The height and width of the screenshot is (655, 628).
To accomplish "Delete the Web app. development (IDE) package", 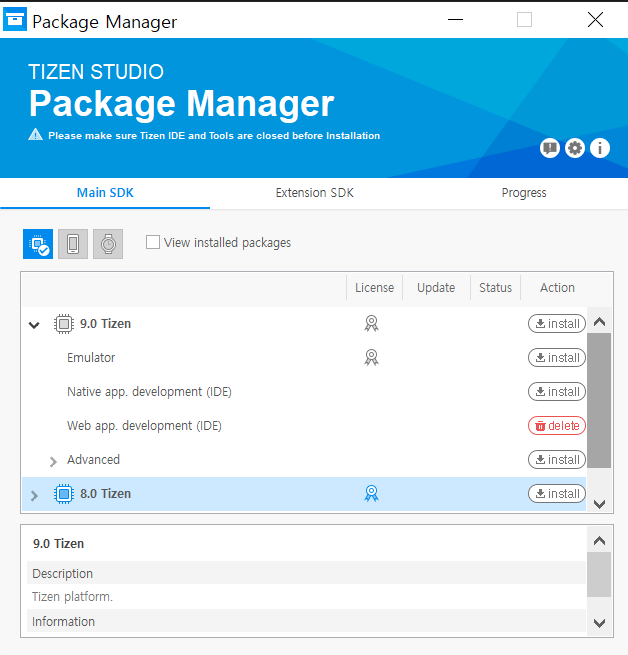I will pos(557,426).
